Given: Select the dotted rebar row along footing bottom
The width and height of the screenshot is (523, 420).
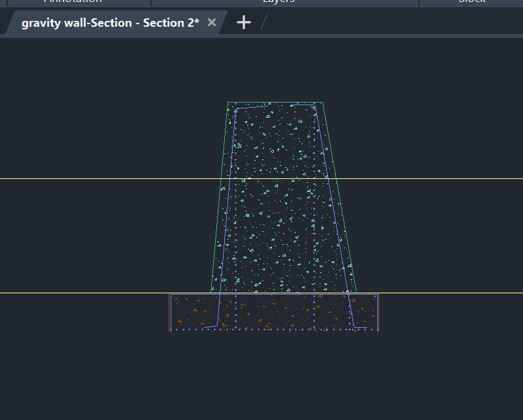Looking at the screenshot, I should click(x=275, y=330).
